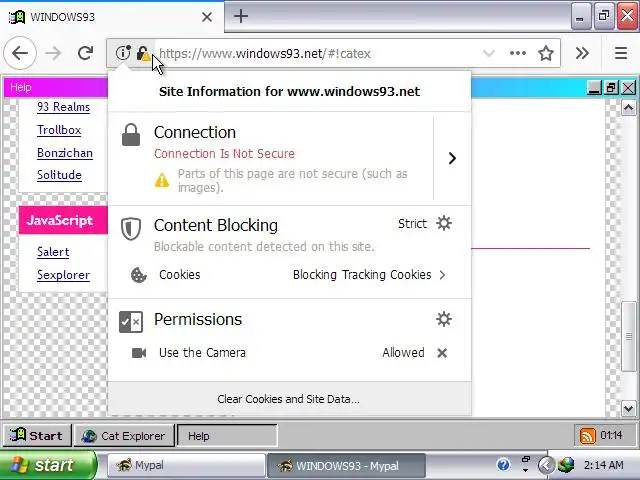The image size is (640, 480).
Task: Select the WINDOWS93 - Mypal taskbar button
Action: [x=346, y=465]
